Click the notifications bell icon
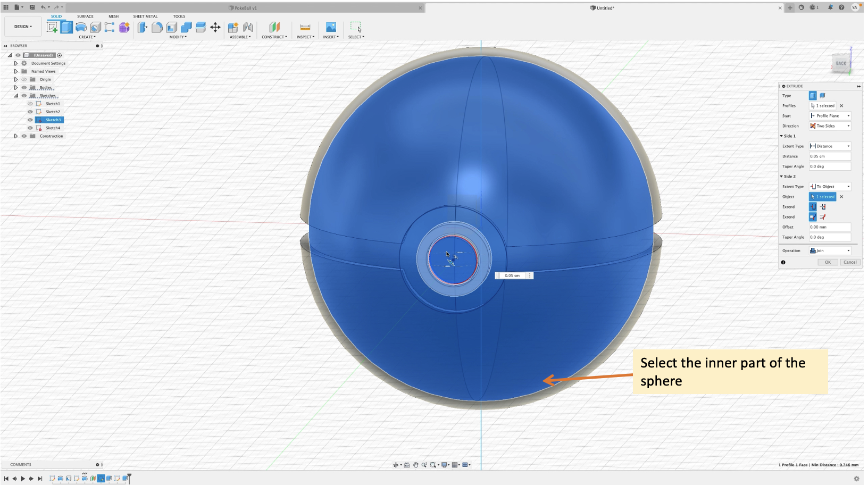Viewport: 868px width, 485px height. pos(830,7)
